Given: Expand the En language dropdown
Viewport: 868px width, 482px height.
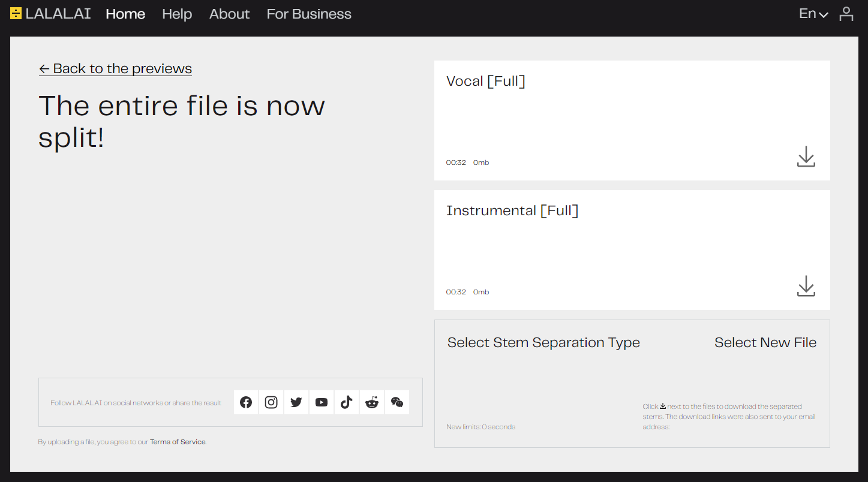Looking at the screenshot, I should coord(813,14).
